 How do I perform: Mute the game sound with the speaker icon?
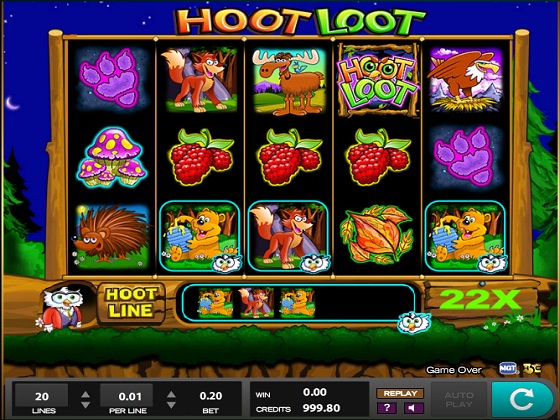(414, 408)
